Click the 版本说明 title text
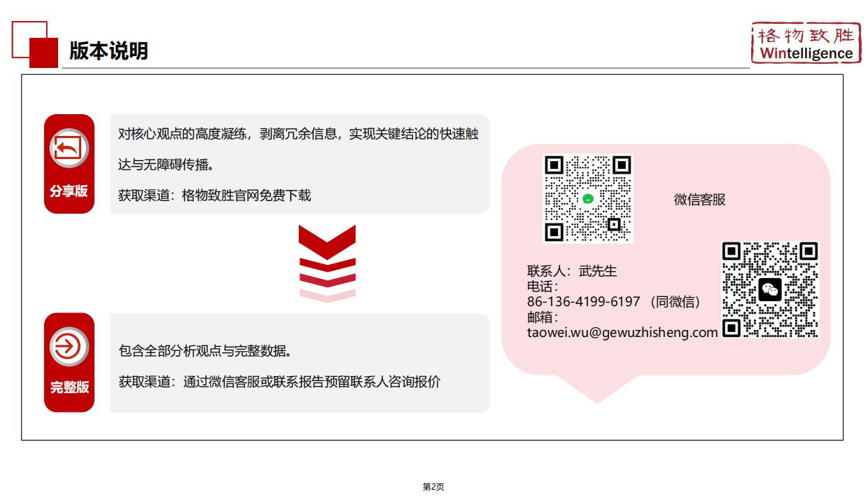Screen dimensions: 868x496 coord(108,50)
